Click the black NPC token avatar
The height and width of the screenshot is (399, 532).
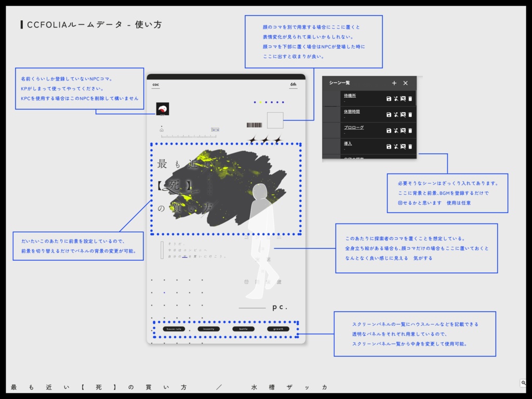pos(163,109)
